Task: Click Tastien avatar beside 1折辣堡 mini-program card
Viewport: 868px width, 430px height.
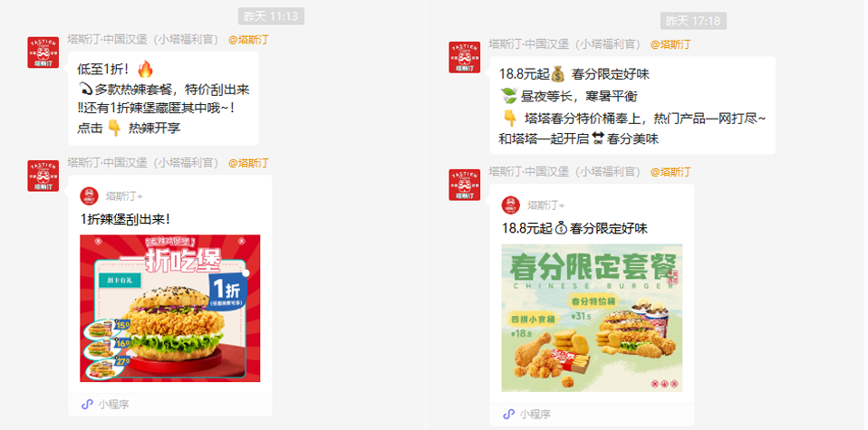Action: coord(43,176)
